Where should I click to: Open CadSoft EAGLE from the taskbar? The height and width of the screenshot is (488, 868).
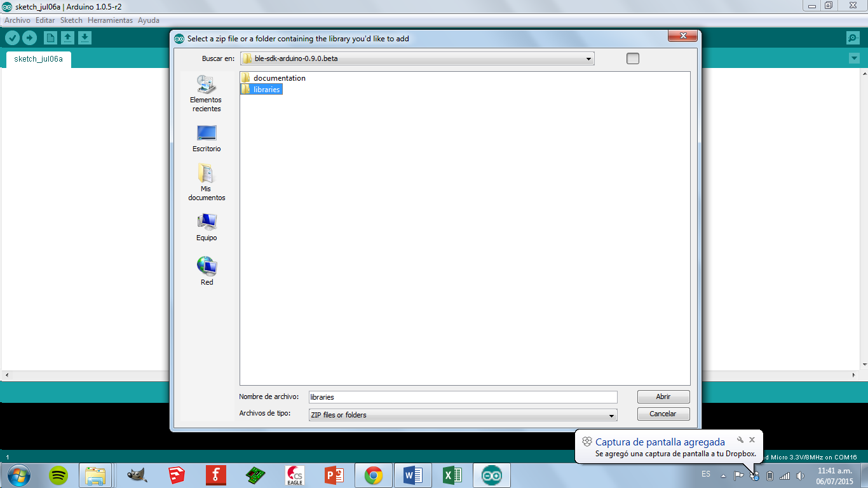295,475
